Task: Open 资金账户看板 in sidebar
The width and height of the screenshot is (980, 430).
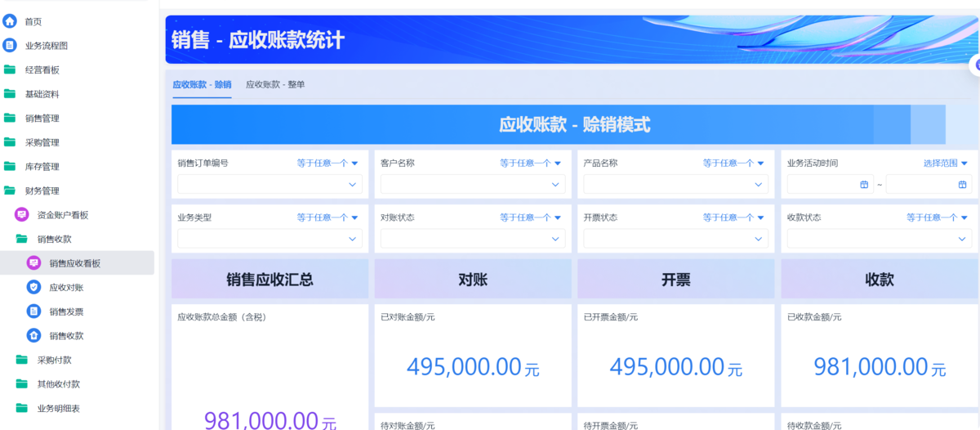Action: pyautogui.click(x=63, y=215)
